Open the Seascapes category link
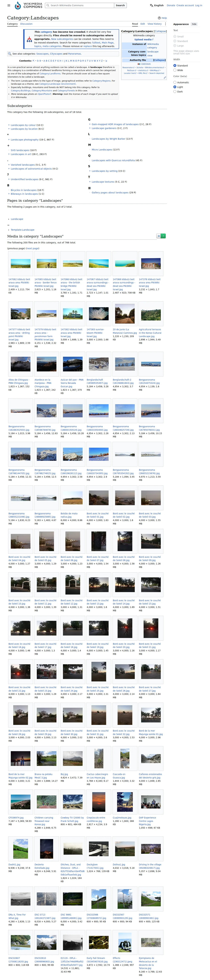The height and width of the screenshot is (980, 210). (x=42, y=54)
